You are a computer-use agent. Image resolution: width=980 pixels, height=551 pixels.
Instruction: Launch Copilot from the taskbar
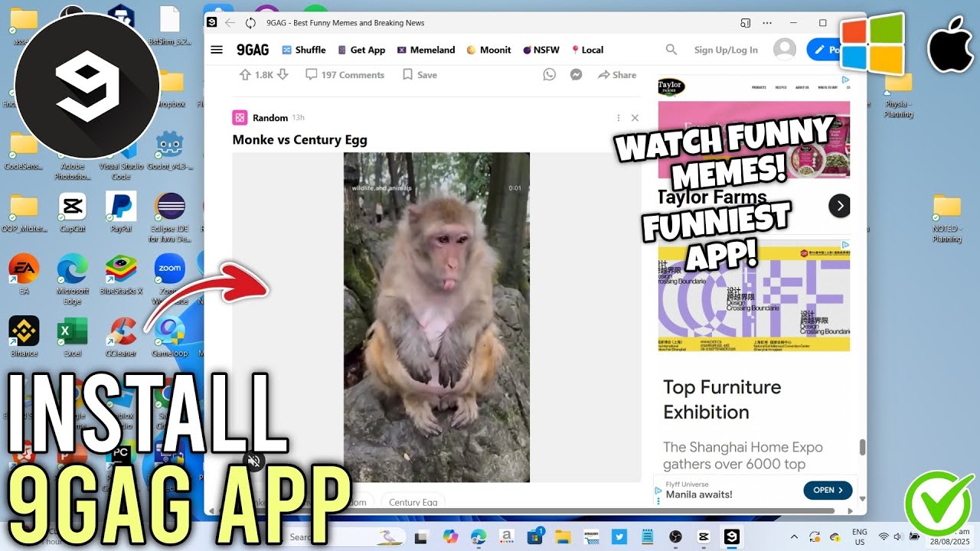click(451, 537)
